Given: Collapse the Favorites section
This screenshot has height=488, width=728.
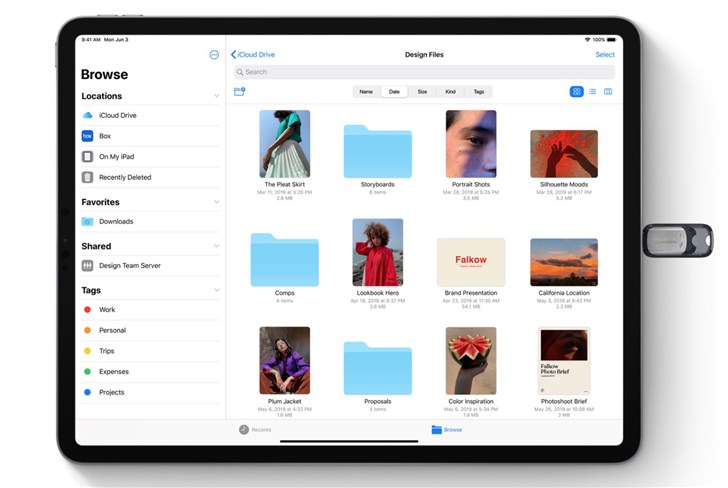Looking at the screenshot, I should 216,203.
